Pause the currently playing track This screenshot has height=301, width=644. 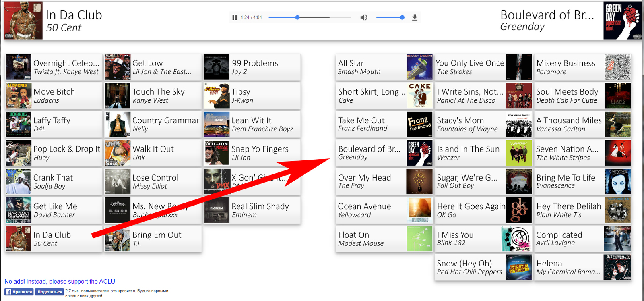[x=235, y=17]
